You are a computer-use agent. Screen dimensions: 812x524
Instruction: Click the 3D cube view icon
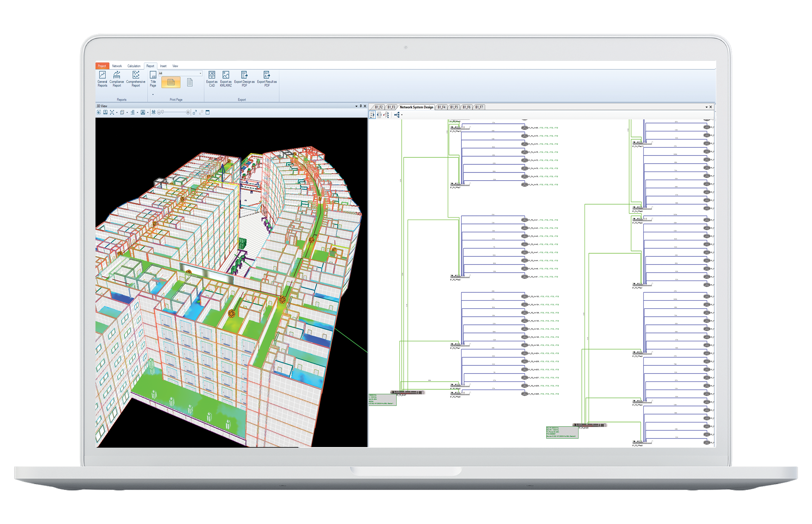click(122, 112)
